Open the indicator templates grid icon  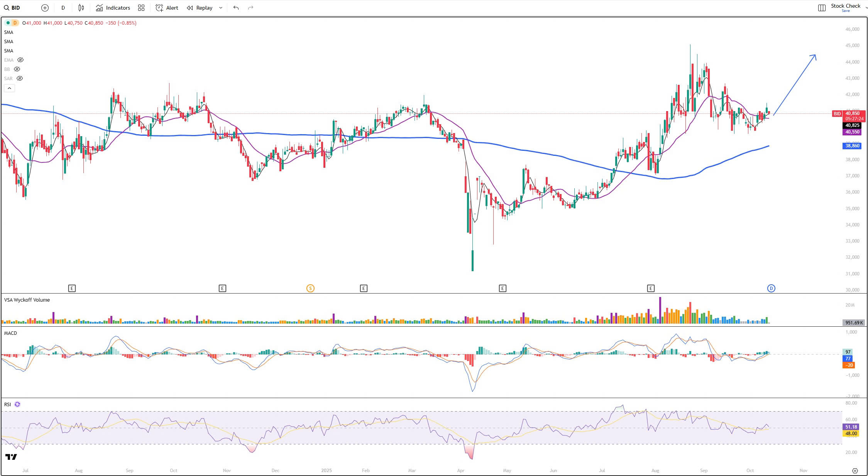click(x=141, y=8)
